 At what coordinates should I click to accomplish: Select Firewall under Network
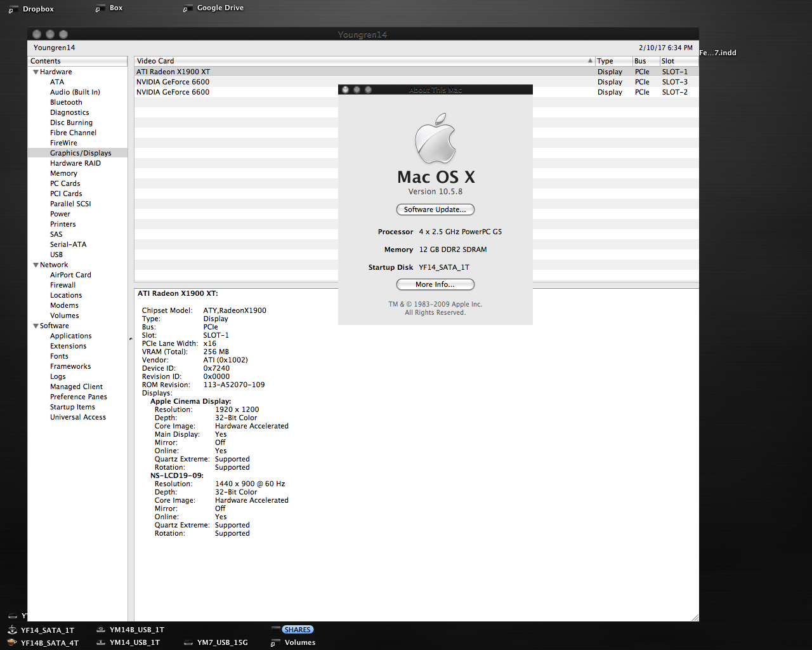[x=63, y=285]
